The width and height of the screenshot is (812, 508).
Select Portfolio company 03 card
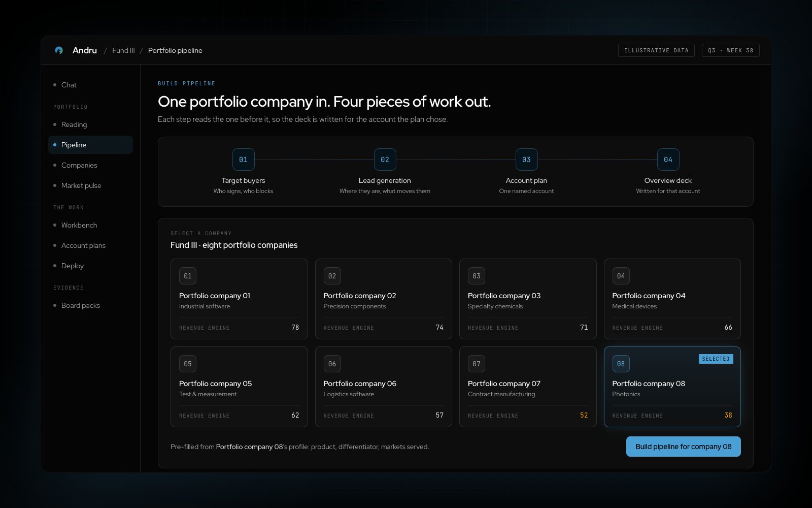(x=528, y=299)
